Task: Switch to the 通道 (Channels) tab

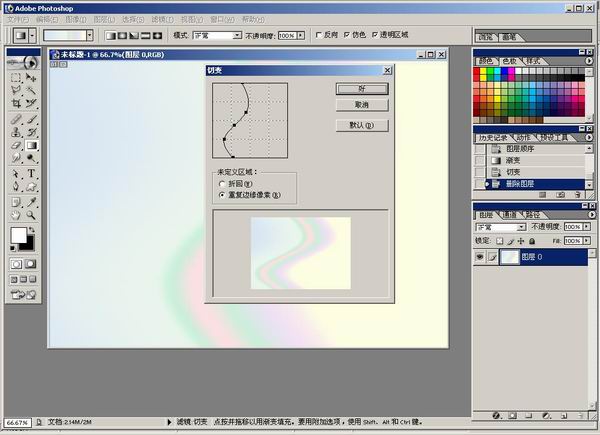Action: coord(509,214)
